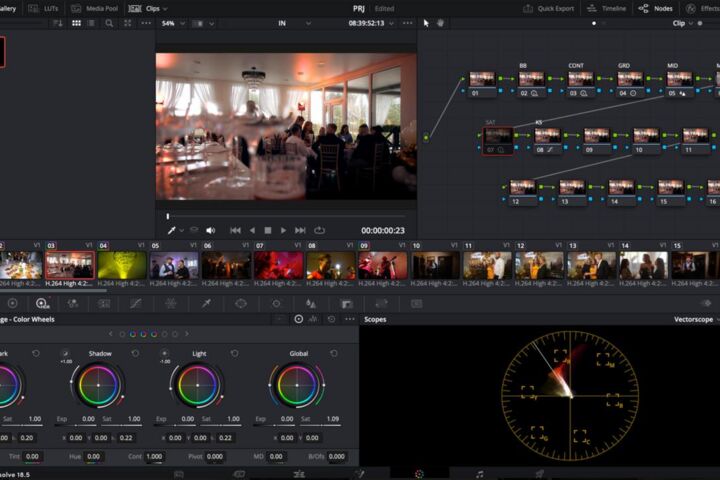Open the Key palette
Screen dimensions: 720x480
[347, 304]
